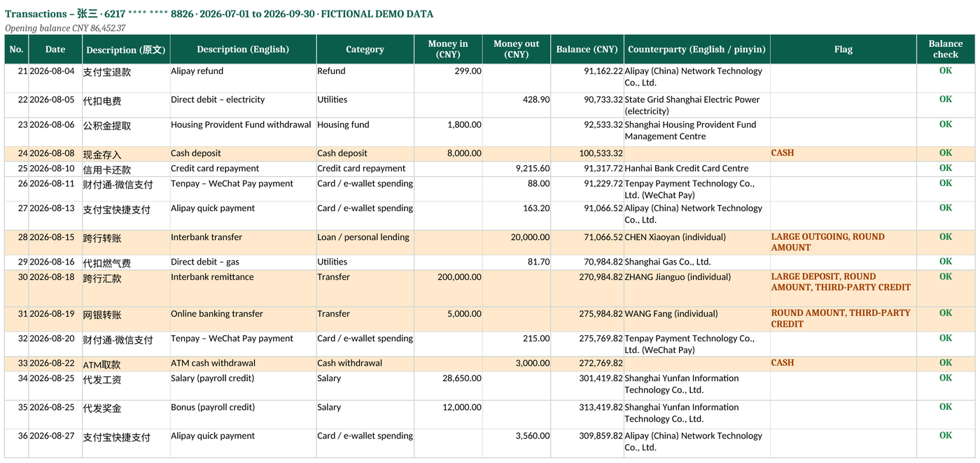Select the 8,000.00 cash deposit amount
Screen dimensions: 980x463
point(448,153)
